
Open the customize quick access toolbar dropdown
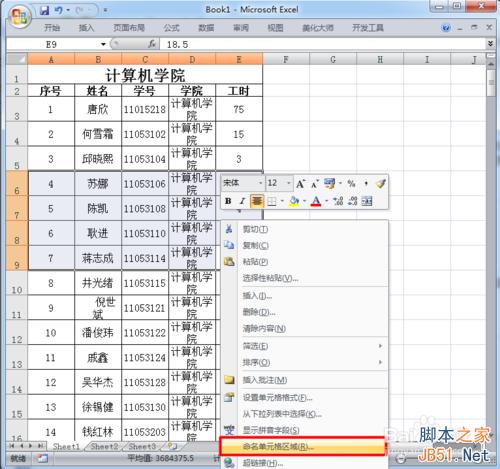pyautogui.click(x=105, y=10)
